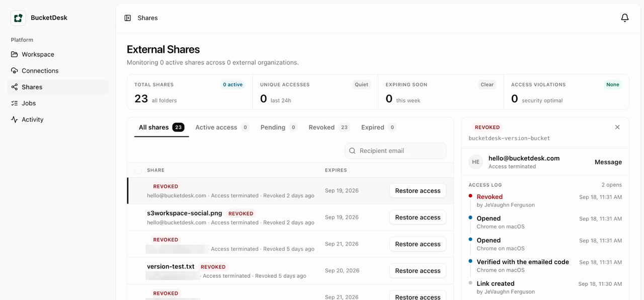Open notifications bell icon
This screenshot has width=644, height=300.
(625, 18)
